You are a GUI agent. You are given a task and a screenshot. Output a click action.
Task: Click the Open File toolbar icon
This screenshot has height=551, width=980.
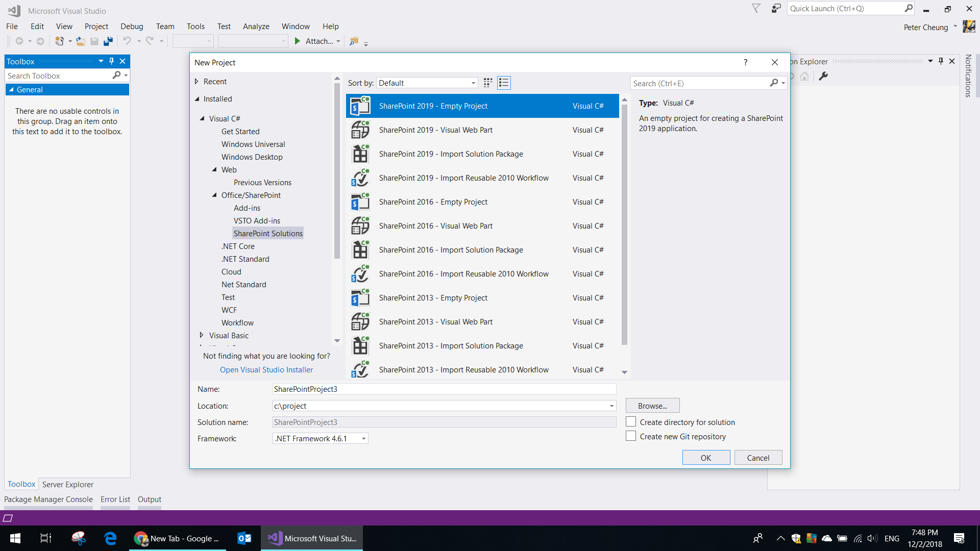click(x=81, y=41)
